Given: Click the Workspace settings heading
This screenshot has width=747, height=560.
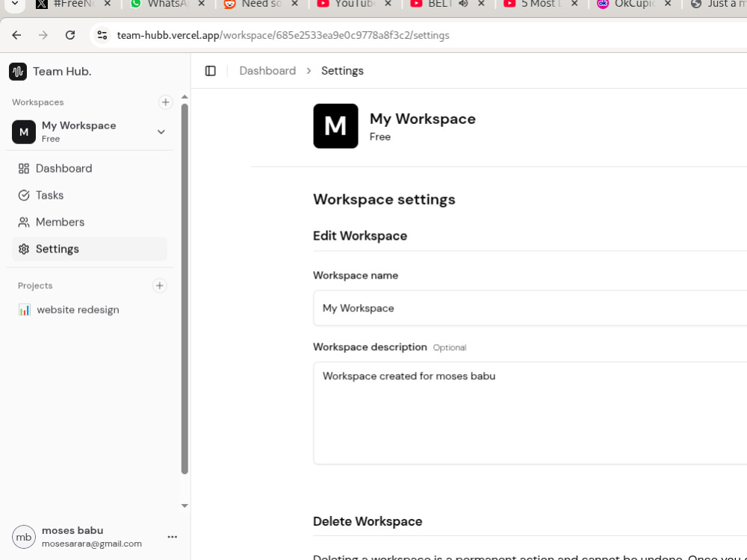Looking at the screenshot, I should click(384, 199).
